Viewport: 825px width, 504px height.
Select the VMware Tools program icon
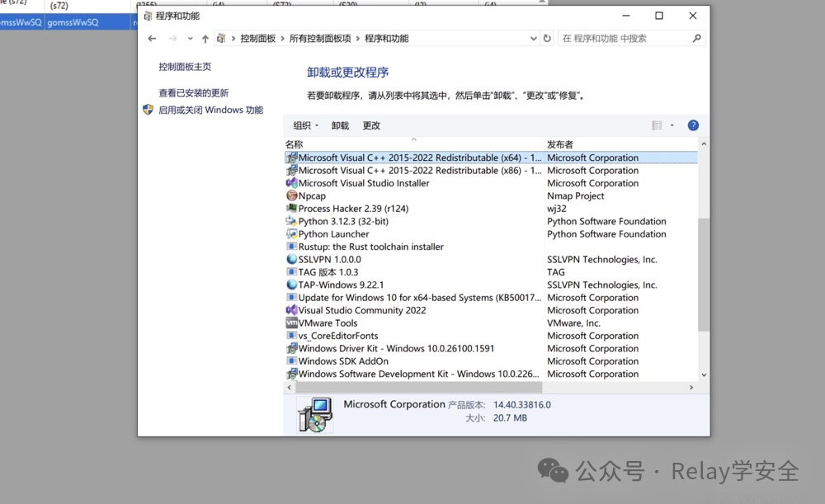[292, 323]
